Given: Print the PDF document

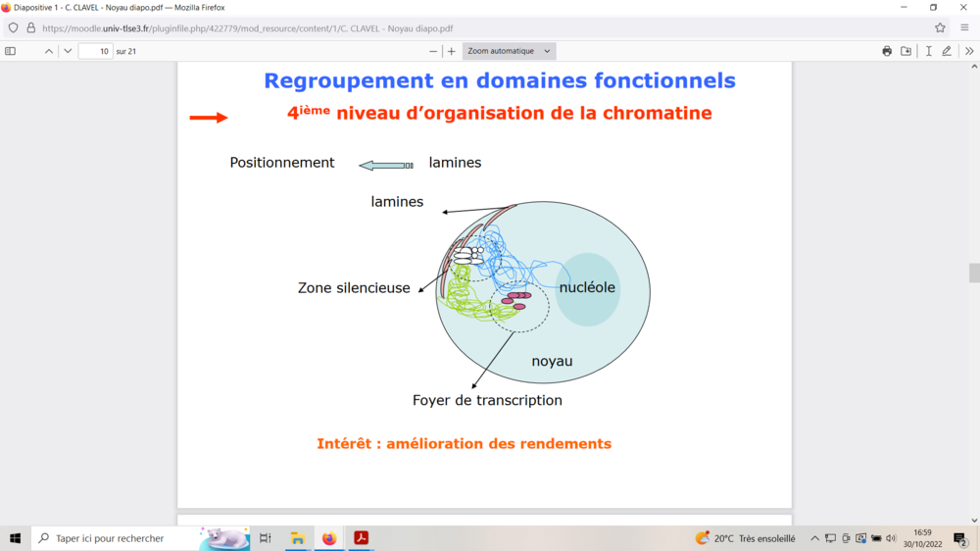Looking at the screenshot, I should [x=887, y=51].
